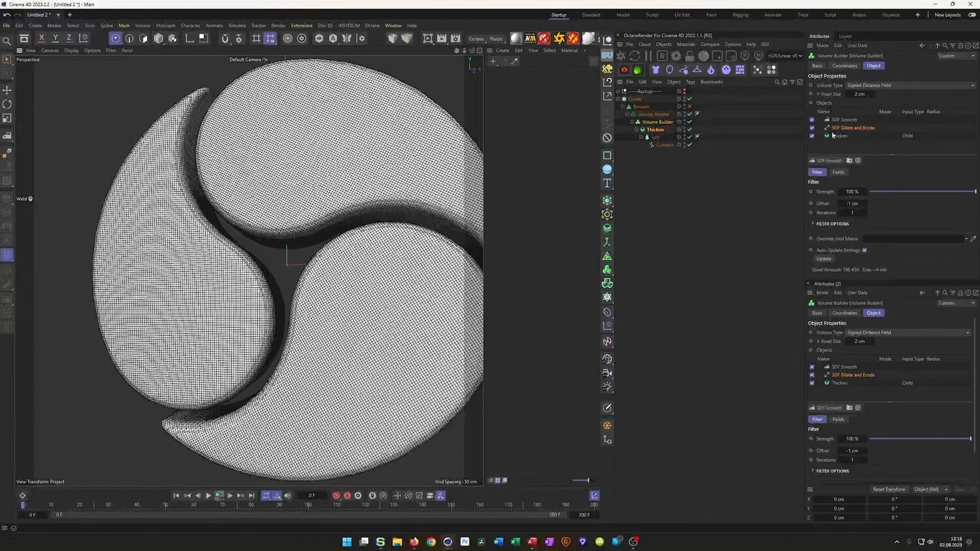
Task: Toggle Thicken checkbox in upper Attributes objects list
Action: tap(812, 136)
